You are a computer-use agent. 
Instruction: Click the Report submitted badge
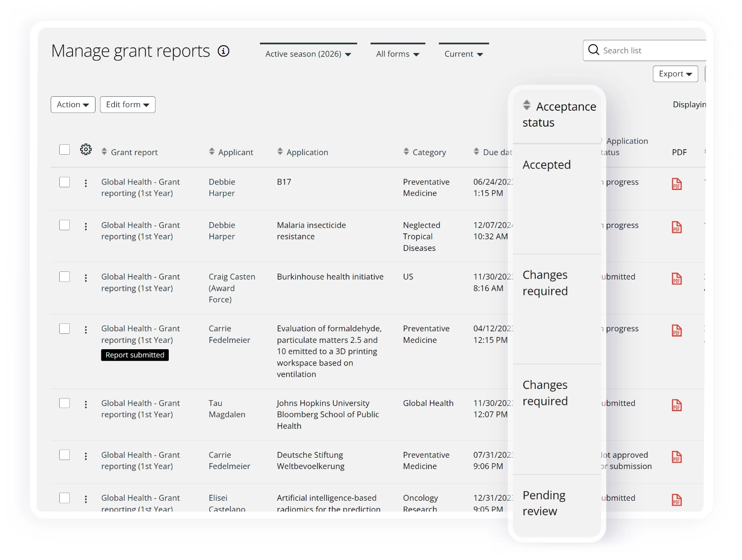pyautogui.click(x=135, y=355)
